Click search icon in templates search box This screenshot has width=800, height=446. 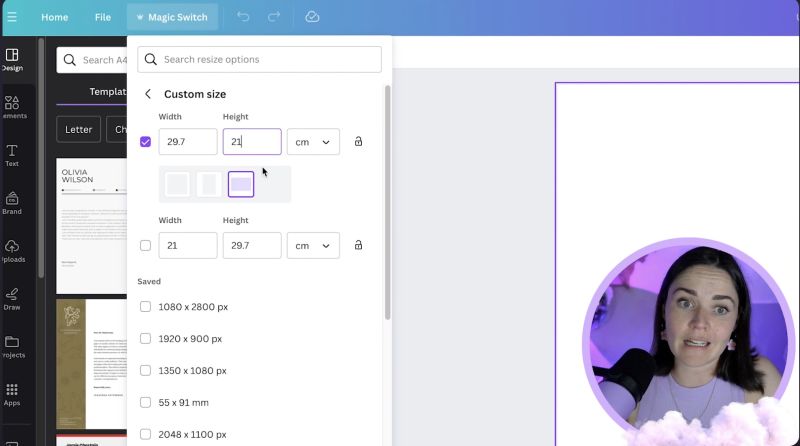(70, 60)
